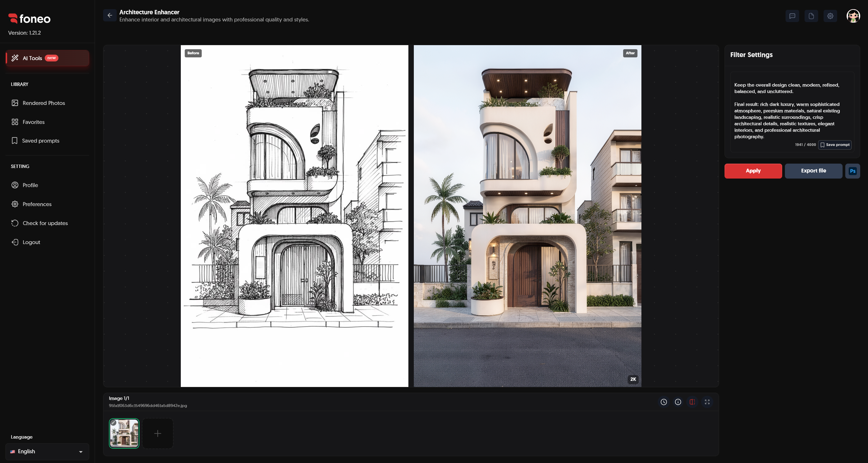Image resolution: width=868 pixels, height=463 pixels.
Task: Click the red Apply button
Action: [x=753, y=171]
